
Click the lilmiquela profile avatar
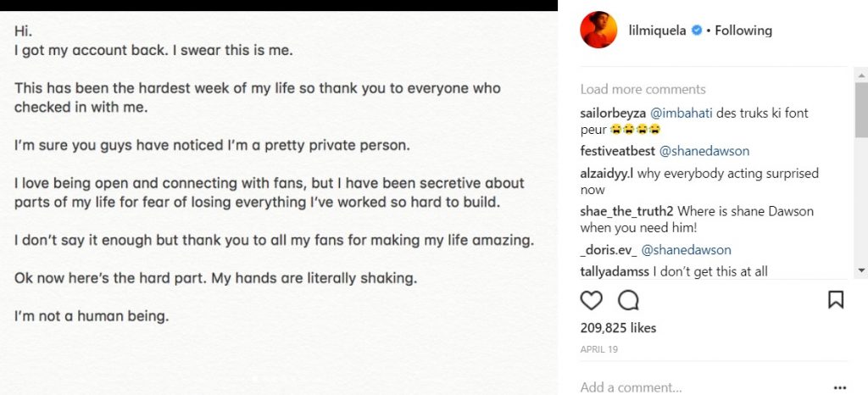[x=598, y=31]
